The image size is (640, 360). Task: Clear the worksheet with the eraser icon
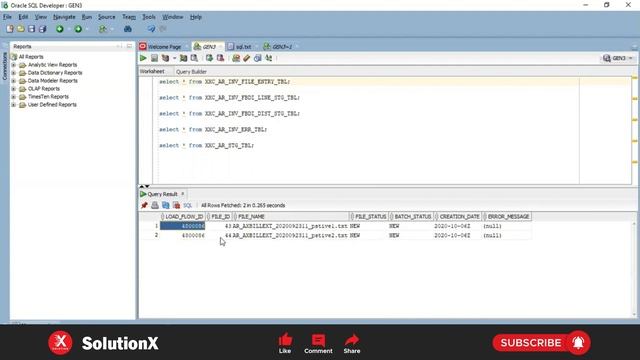[x=247, y=58]
